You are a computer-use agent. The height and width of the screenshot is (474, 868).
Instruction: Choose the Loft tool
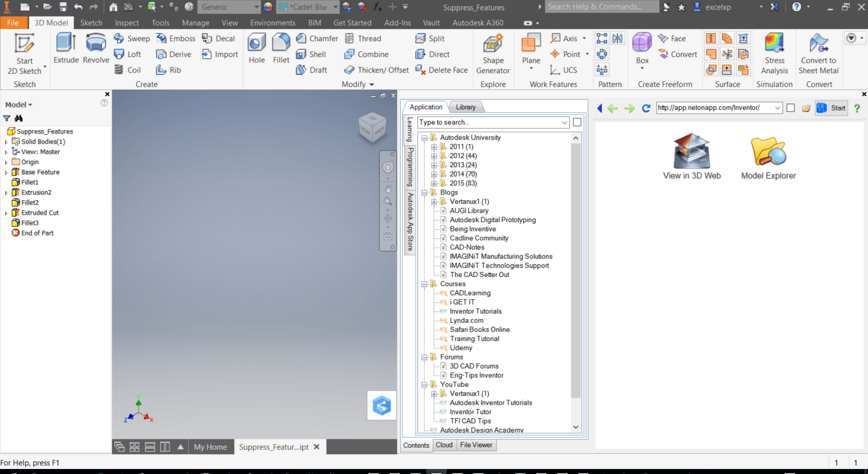coord(127,54)
